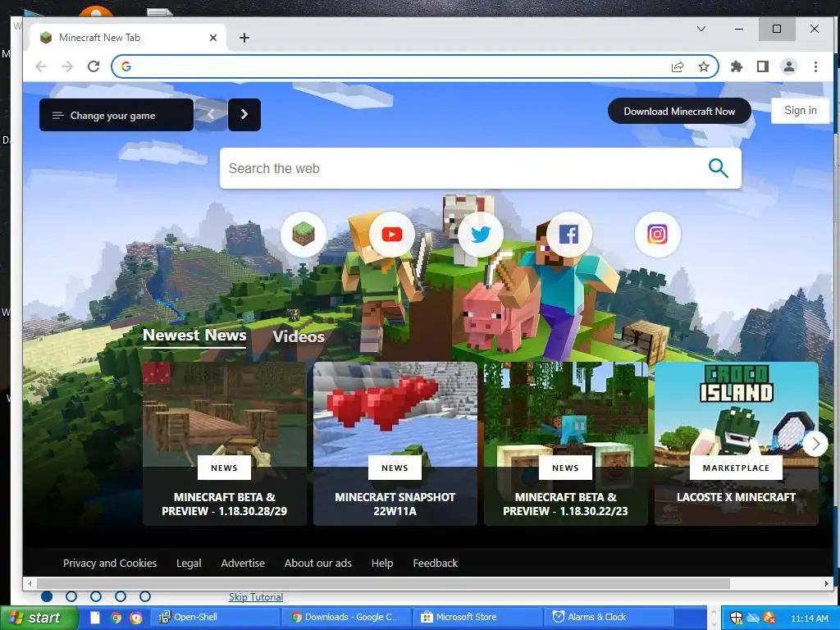
Task: Open the tab search dropdown chevron
Action: click(x=701, y=29)
